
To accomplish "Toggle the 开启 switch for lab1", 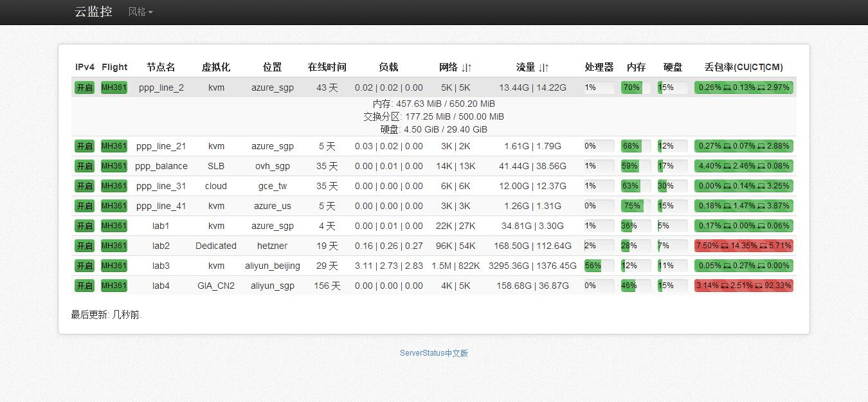I will pos(84,226).
